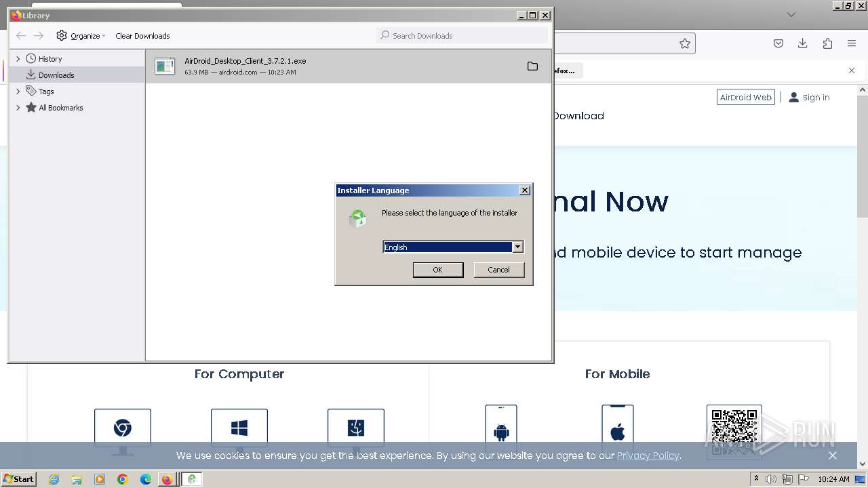Expand the Tags tree node
The width and height of the screenshot is (868, 488).
click(18, 91)
